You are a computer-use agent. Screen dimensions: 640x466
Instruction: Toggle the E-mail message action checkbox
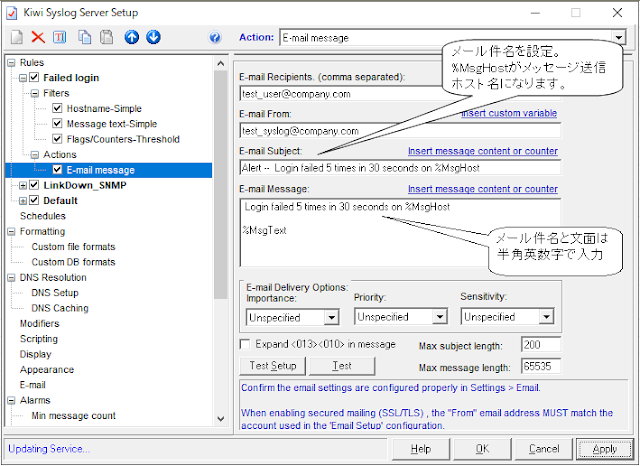57,170
